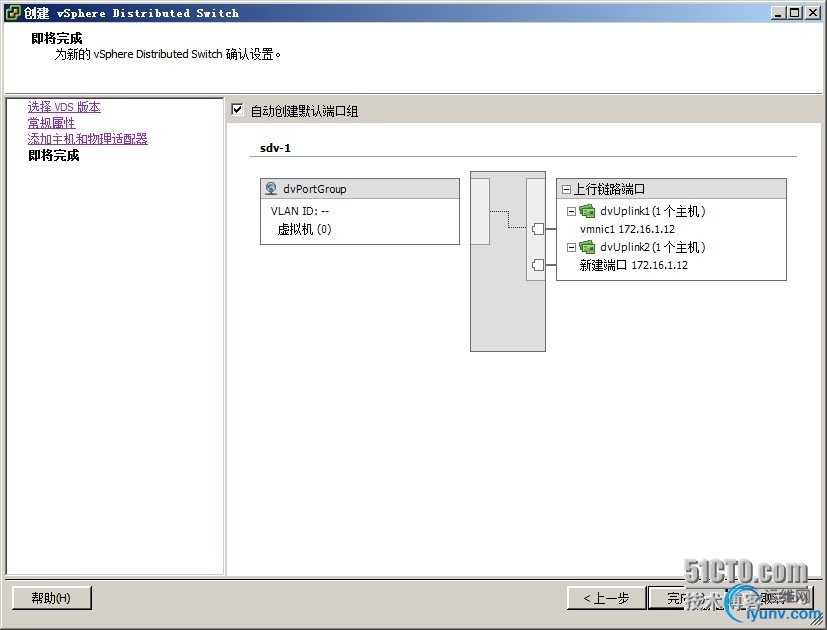Go to 常规属性 step
The height and width of the screenshot is (630, 827).
tap(51, 123)
